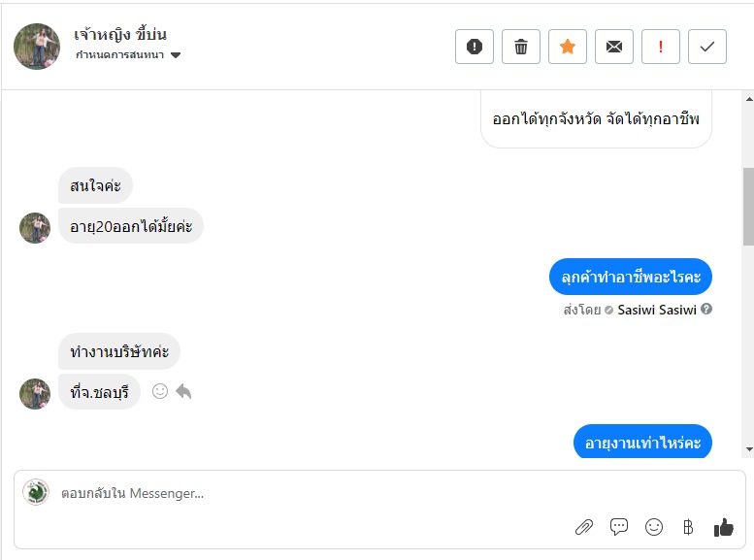Click the baht payment request icon
The width and height of the screenshot is (754, 560).
coord(688,527)
